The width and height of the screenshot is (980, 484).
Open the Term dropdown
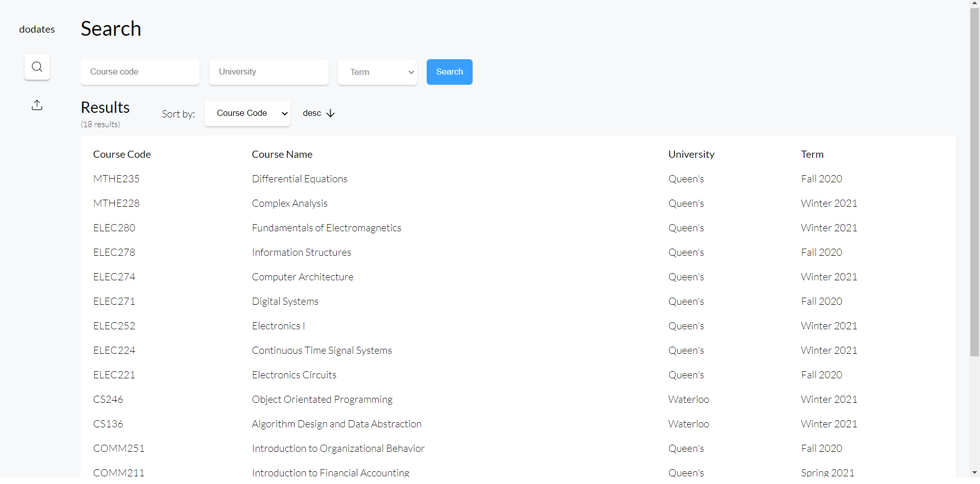[x=377, y=72]
